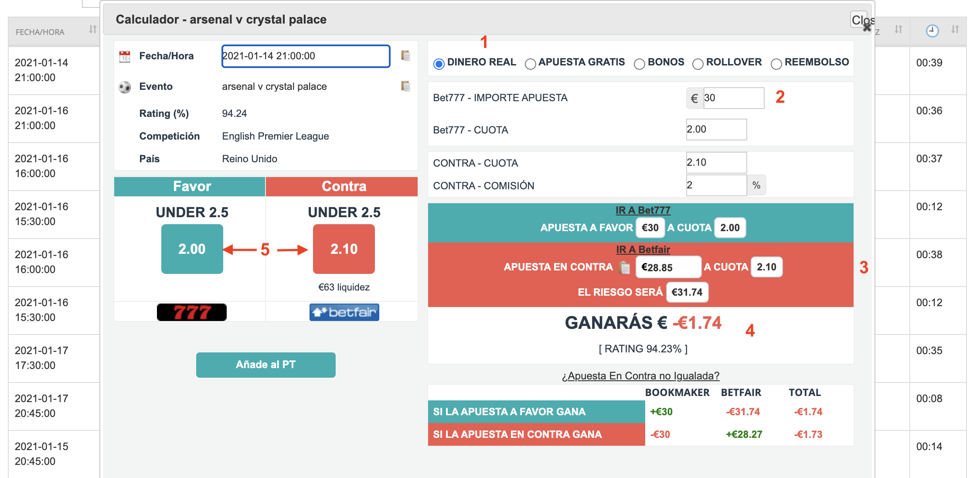Open the IR A Betfair link
This screenshot has height=478, width=980.
pos(643,249)
